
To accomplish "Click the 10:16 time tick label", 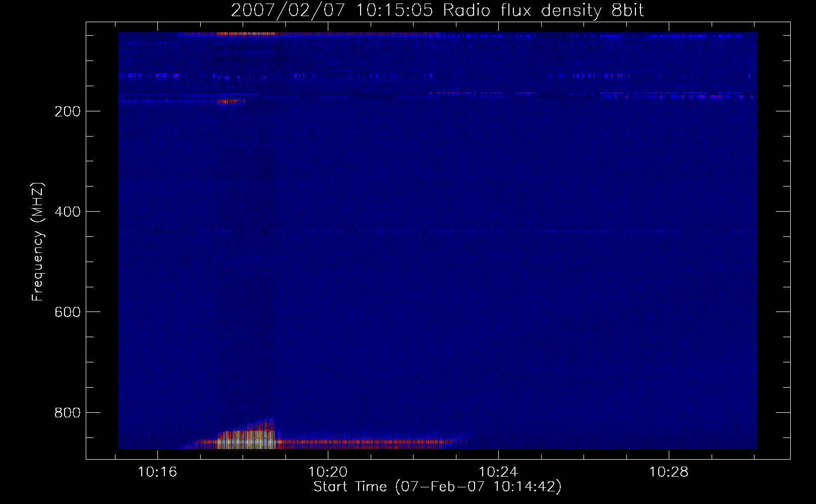I will pos(158,472).
